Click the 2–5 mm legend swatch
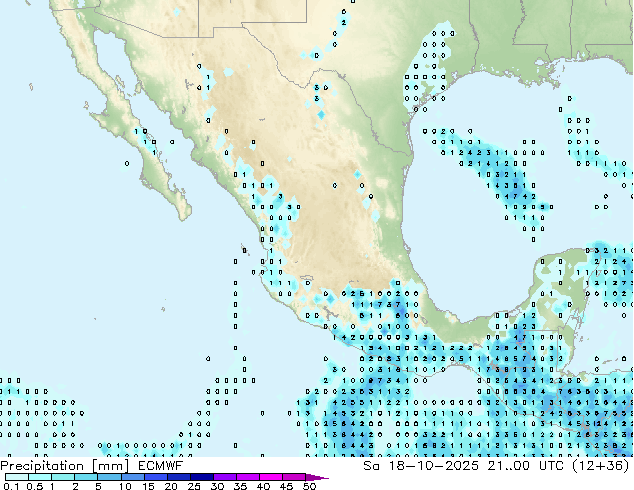 pyautogui.click(x=86, y=477)
